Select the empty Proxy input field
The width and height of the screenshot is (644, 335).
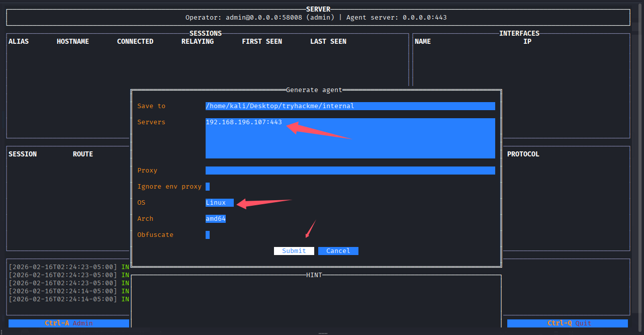[x=350, y=171]
